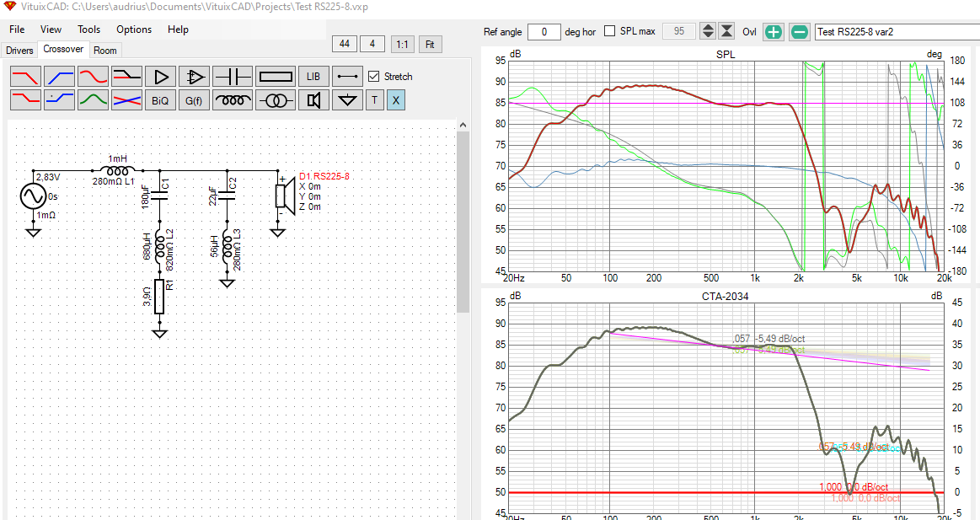The width and height of the screenshot is (980, 520).
Task: Click the Ref angle input field
Action: [544, 31]
